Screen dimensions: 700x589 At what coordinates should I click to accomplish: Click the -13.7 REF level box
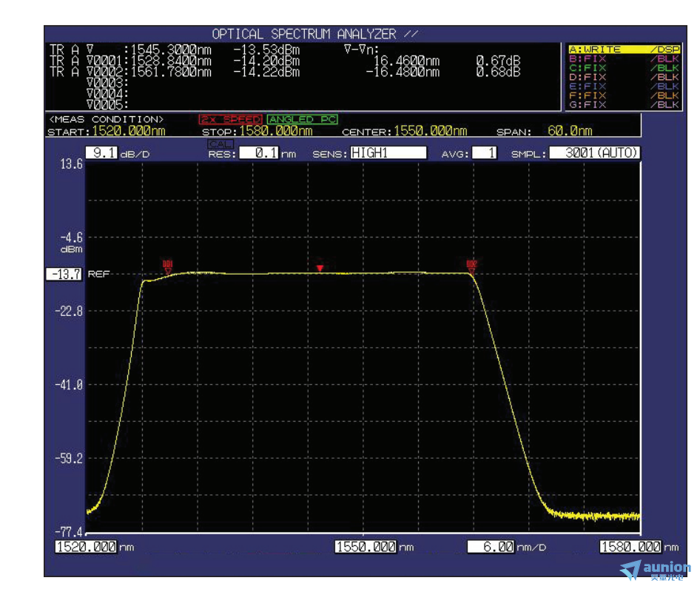(x=64, y=274)
